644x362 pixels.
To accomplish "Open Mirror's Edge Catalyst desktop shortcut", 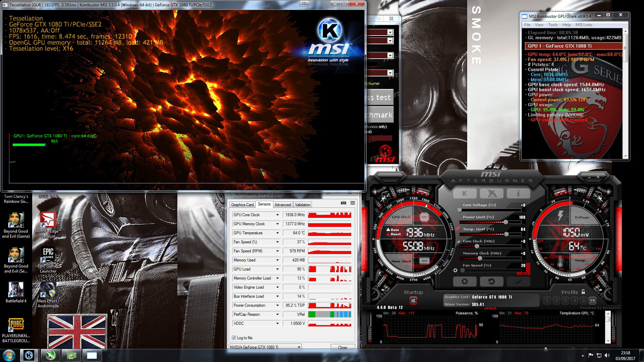I will pos(48,225).
